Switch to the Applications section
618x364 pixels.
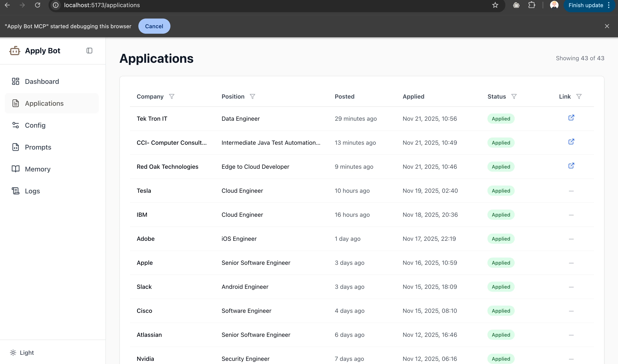click(x=44, y=103)
